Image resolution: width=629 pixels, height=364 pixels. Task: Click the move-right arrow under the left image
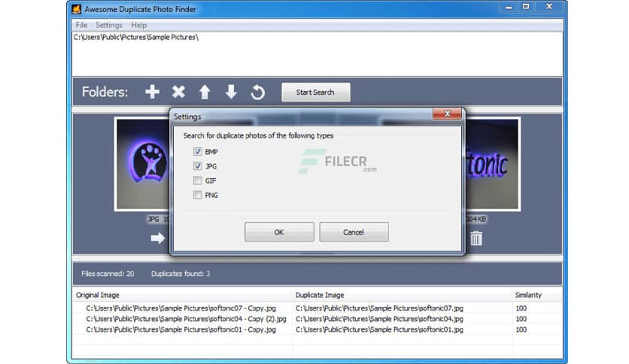(x=158, y=238)
